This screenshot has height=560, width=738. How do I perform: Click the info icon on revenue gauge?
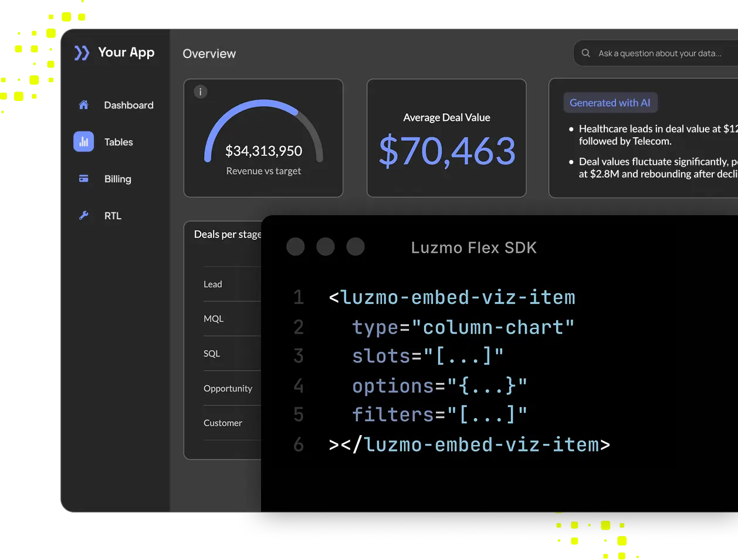tap(201, 91)
